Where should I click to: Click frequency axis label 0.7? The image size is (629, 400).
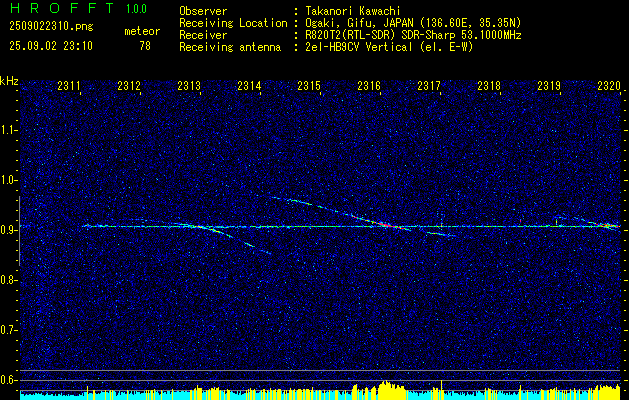8,330
